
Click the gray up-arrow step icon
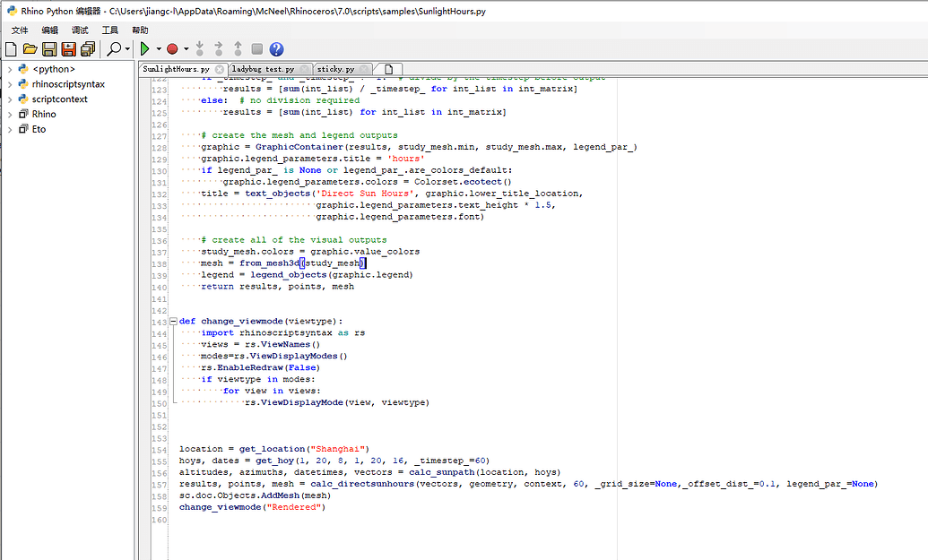[239, 48]
